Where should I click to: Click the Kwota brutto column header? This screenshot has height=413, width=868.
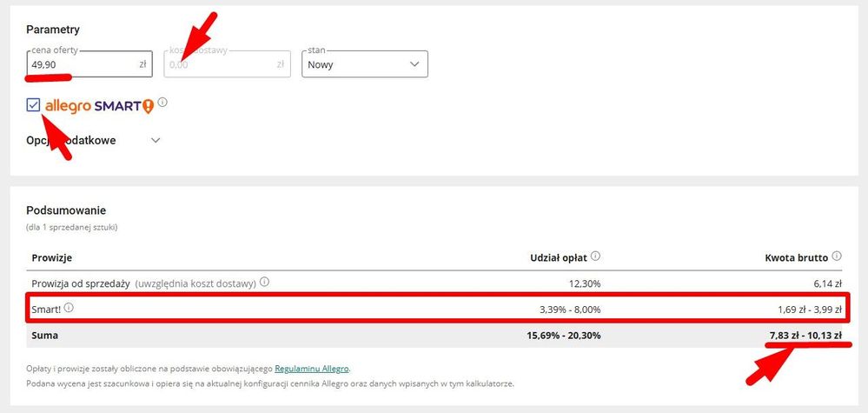[797, 257]
